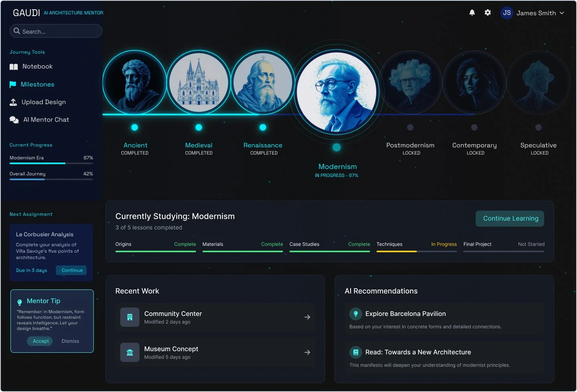This screenshot has height=392, width=577.
Task: Select the locked Speculative portrait
Action: click(539, 82)
